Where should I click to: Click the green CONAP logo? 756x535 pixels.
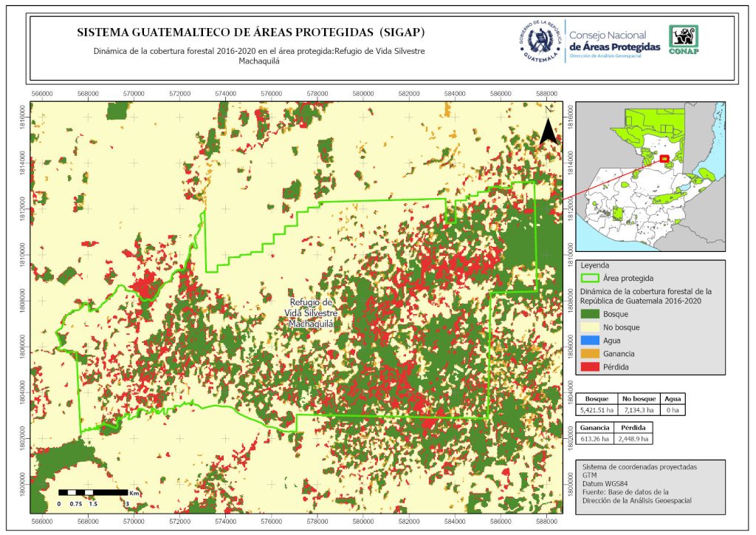pyautogui.click(x=683, y=40)
